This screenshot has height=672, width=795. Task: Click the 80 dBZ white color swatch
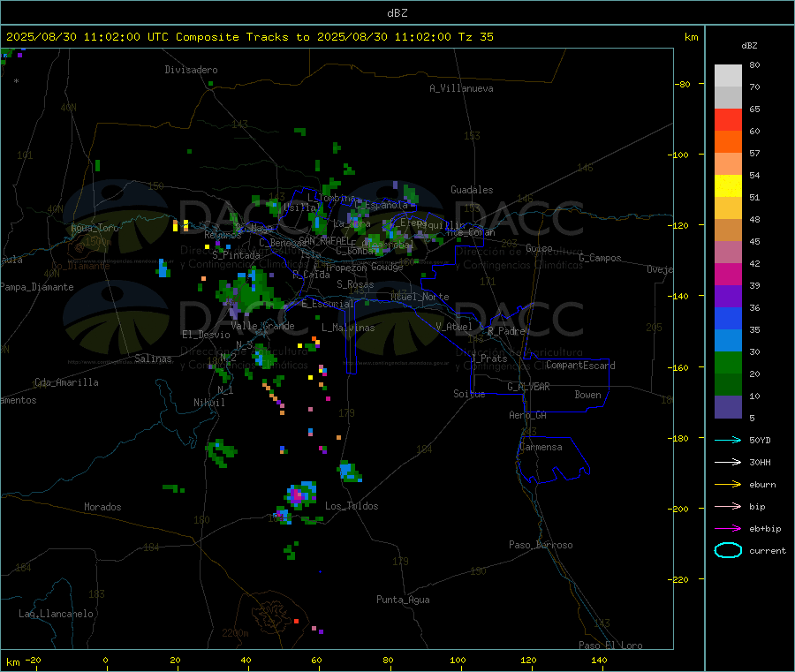pyautogui.click(x=728, y=76)
